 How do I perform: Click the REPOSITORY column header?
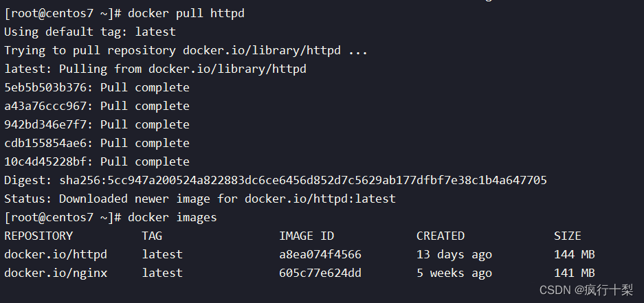[38, 236]
